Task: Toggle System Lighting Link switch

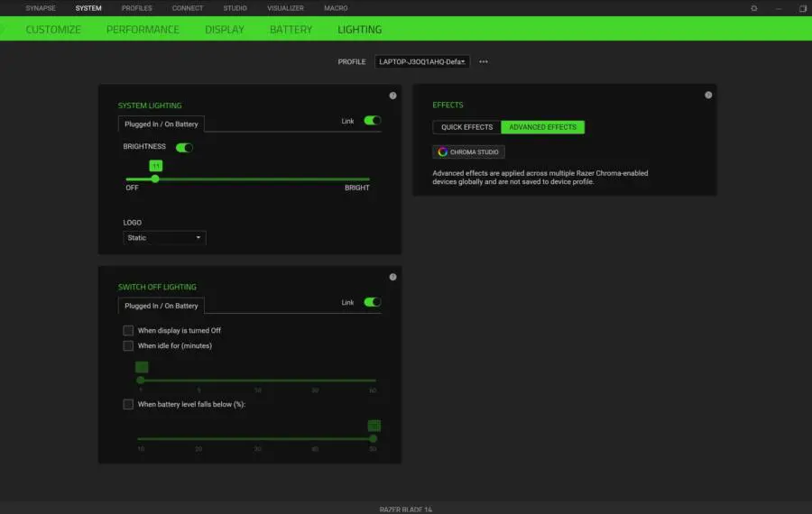Action: pos(373,121)
